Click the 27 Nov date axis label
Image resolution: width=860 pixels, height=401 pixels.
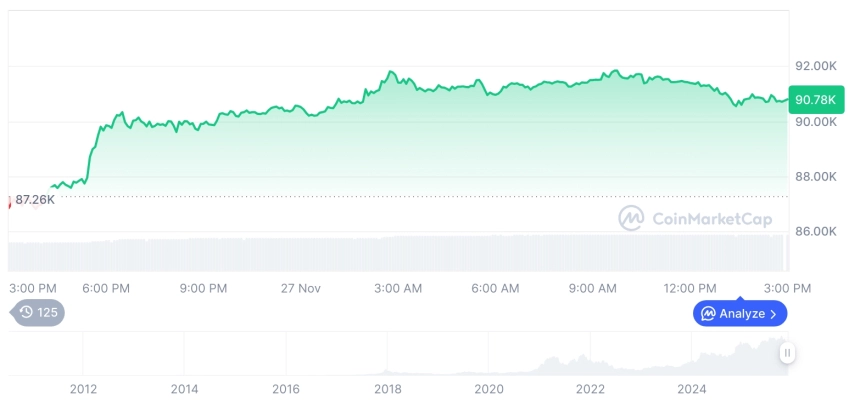pos(300,289)
